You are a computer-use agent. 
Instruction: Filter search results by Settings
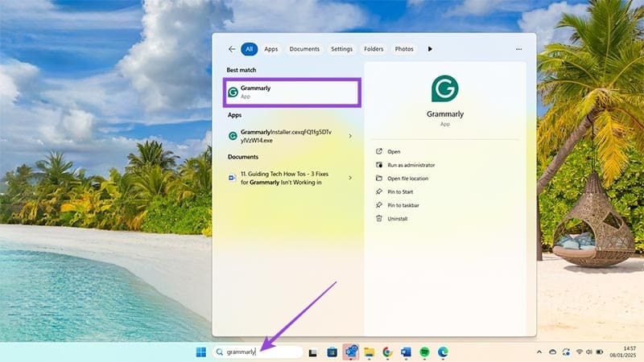(341, 49)
